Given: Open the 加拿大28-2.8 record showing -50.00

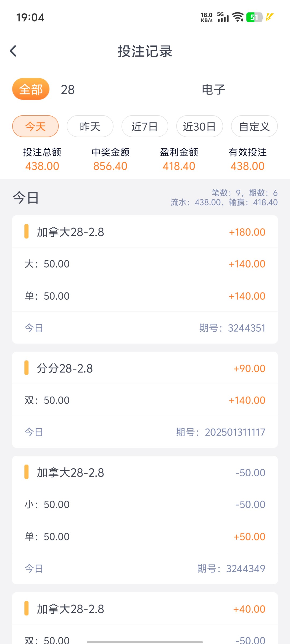Looking at the screenshot, I should (145, 473).
